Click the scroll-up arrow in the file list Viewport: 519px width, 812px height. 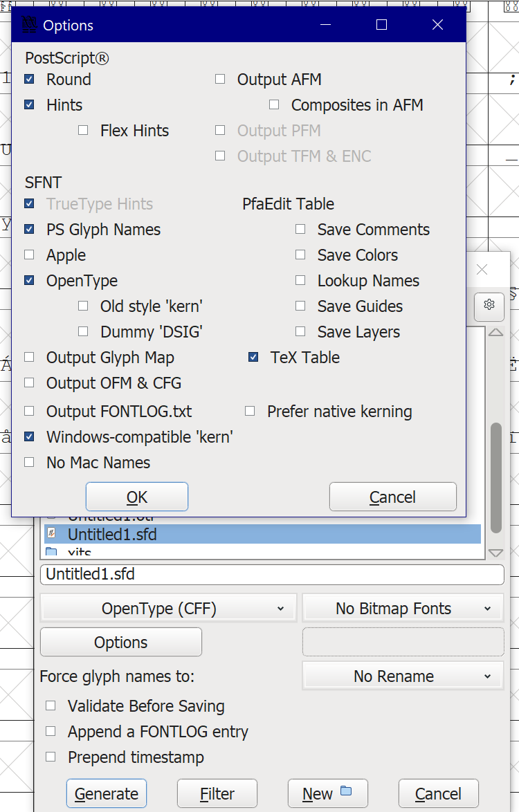coord(495,332)
